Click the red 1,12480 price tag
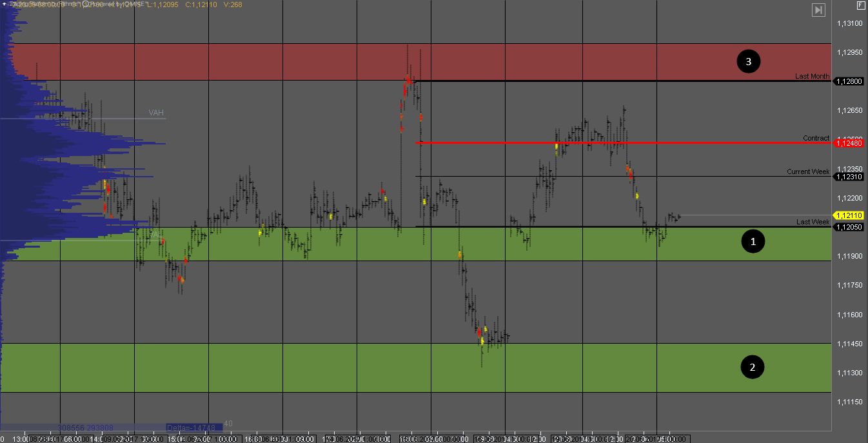 [x=849, y=143]
